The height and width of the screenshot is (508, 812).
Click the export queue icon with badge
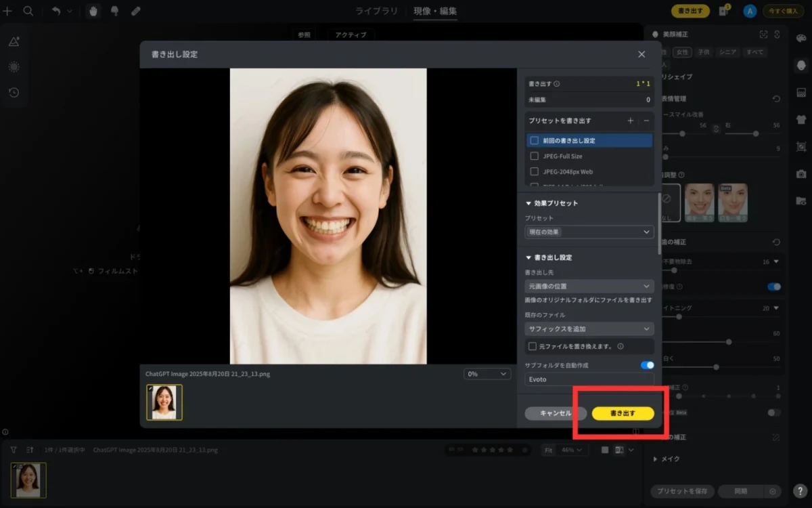pyautogui.click(x=725, y=10)
